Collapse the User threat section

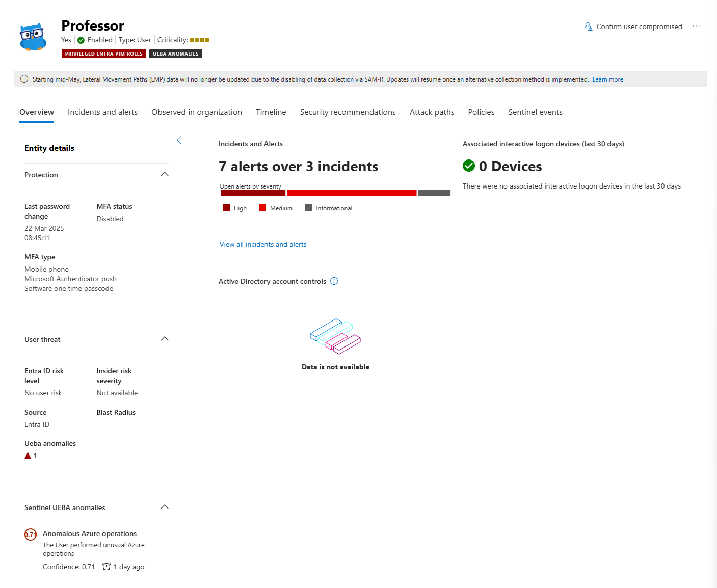tap(164, 339)
